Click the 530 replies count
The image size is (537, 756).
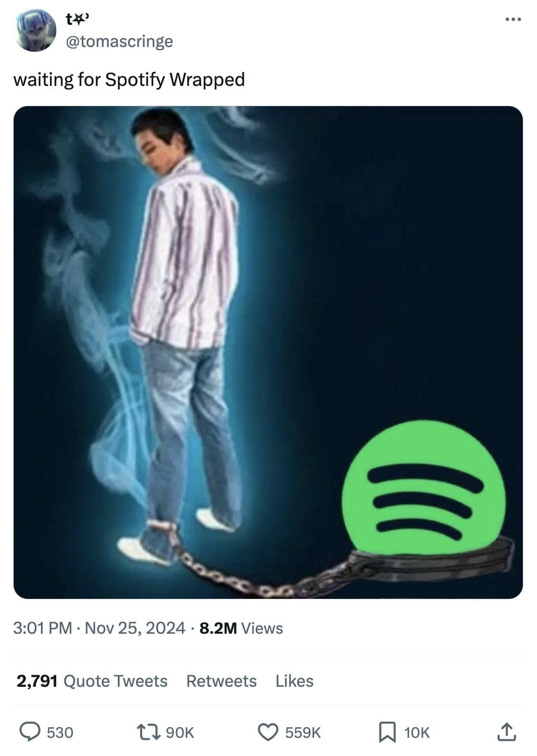[60, 732]
